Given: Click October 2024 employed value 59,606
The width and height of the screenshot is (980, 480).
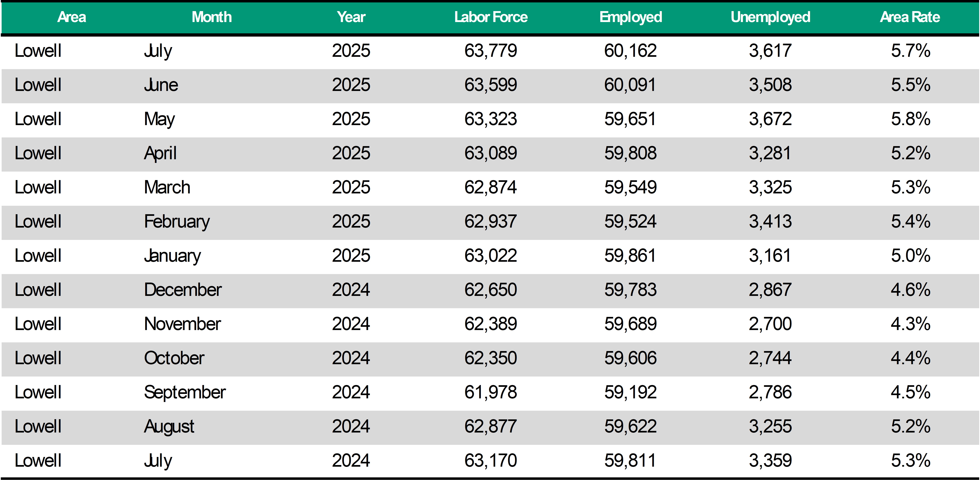Looking at the screenshot, I should click(630, 358).
